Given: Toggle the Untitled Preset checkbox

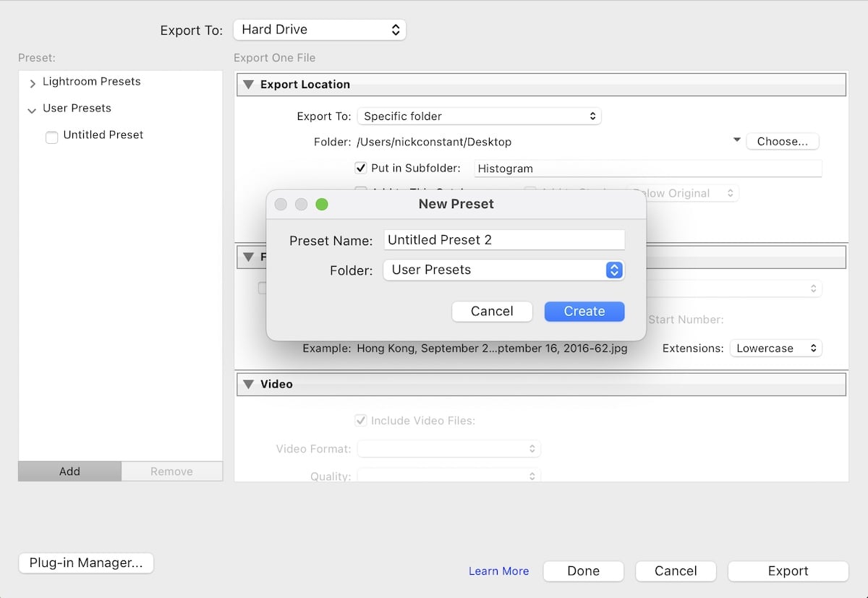Looking at the screenshot, I should 51,137.
